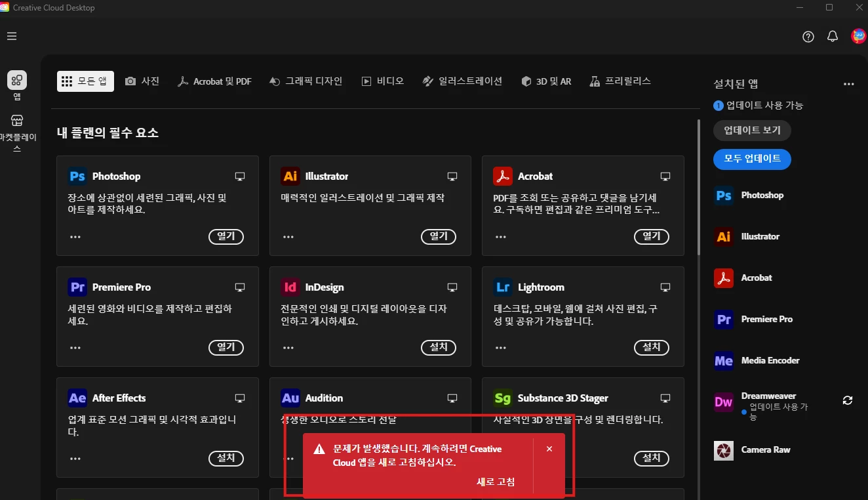The image size is (868, 500).
Task: Switch to the 비디오 tab
Action: 383,81
